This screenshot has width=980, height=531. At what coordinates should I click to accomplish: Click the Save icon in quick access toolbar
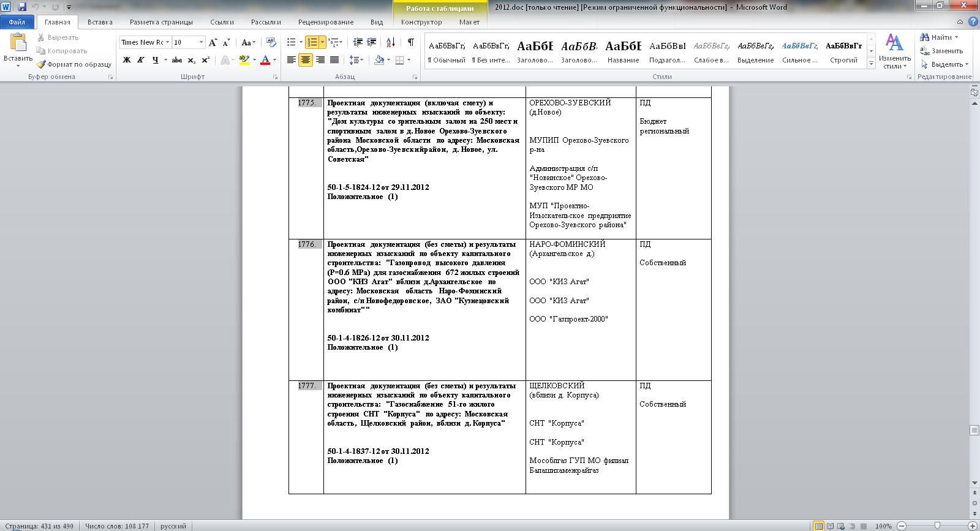click(x=22, y=7)
